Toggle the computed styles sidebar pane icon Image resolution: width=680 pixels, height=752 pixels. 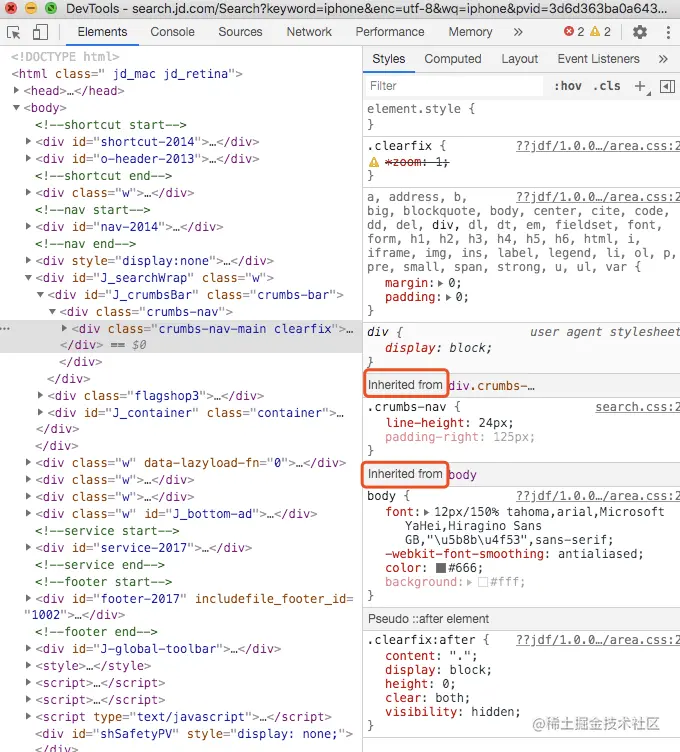tap(667, 86)
